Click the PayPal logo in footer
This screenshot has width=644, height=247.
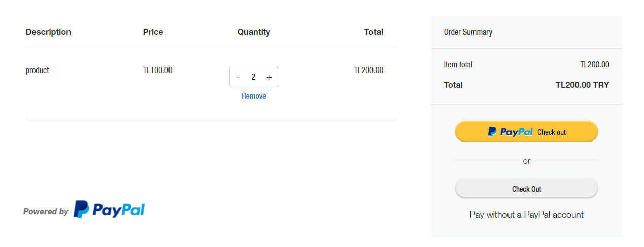(109, 209)
